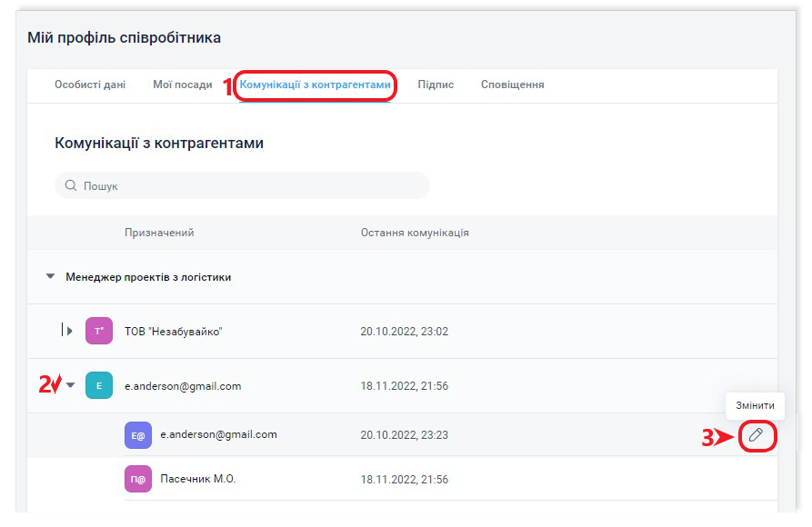Open the Особисті дані tab
The height and width of the screenshot is (527, 812).
90,85
